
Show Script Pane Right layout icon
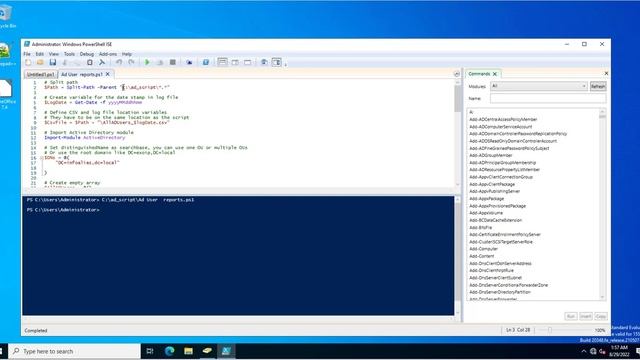tap(235, 62)
